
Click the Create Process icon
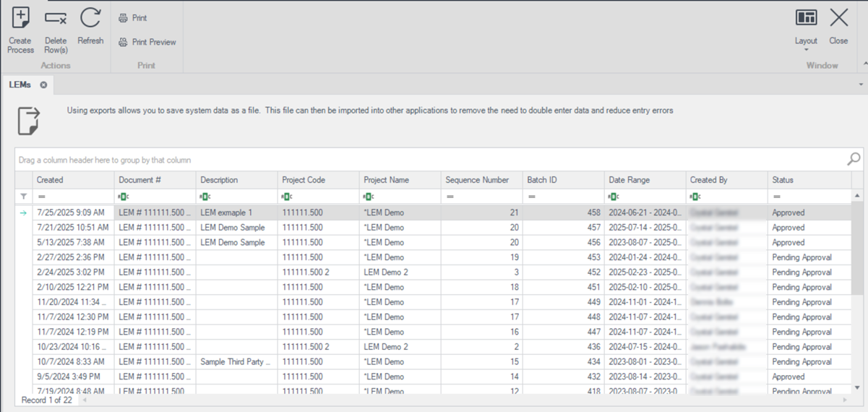(x=20, y=19)
